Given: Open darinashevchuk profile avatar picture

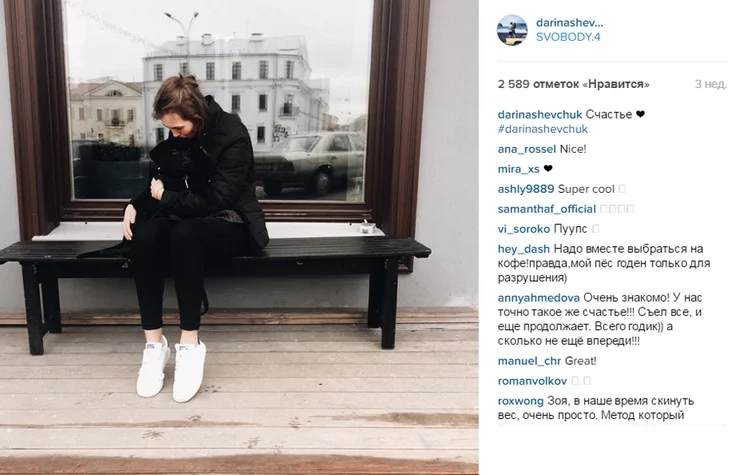Looking at the screenshot, I should [512, 30].
